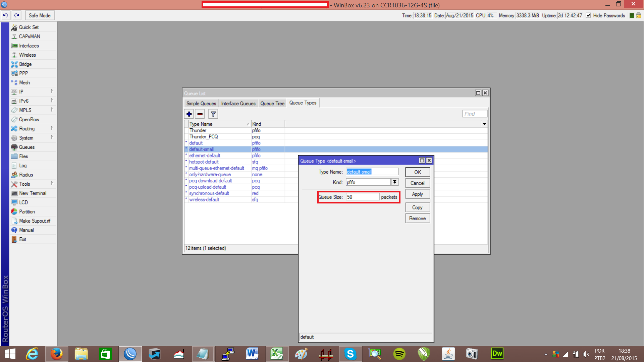Open New Terminal from sidebar
The image size is (644, 362).
pyautogui.click(x=33, y=193)
